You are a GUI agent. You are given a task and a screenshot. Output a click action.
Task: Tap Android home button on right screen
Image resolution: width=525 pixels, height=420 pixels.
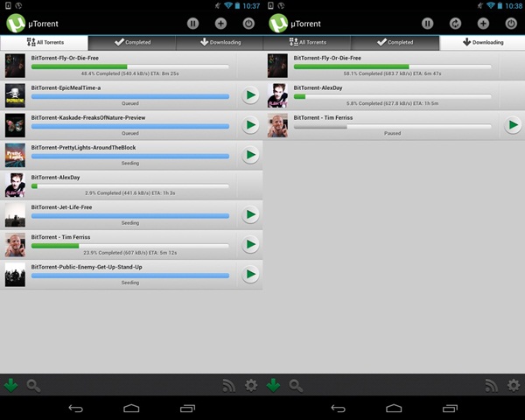(394, 409)
